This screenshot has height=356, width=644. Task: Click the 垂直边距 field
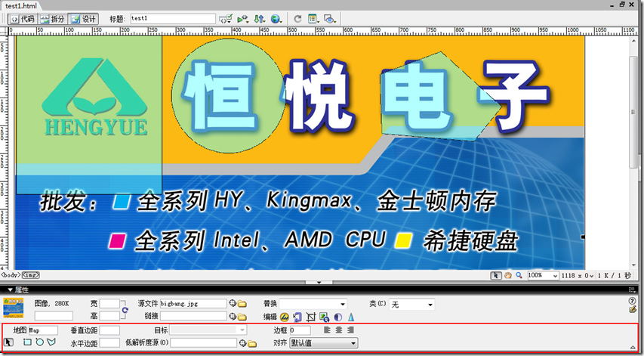[109, 330]
